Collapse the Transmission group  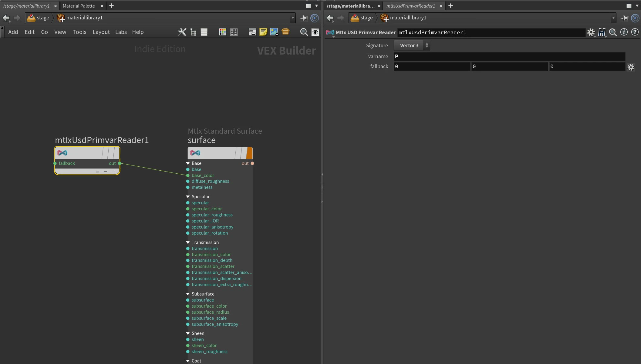(188, 242)
